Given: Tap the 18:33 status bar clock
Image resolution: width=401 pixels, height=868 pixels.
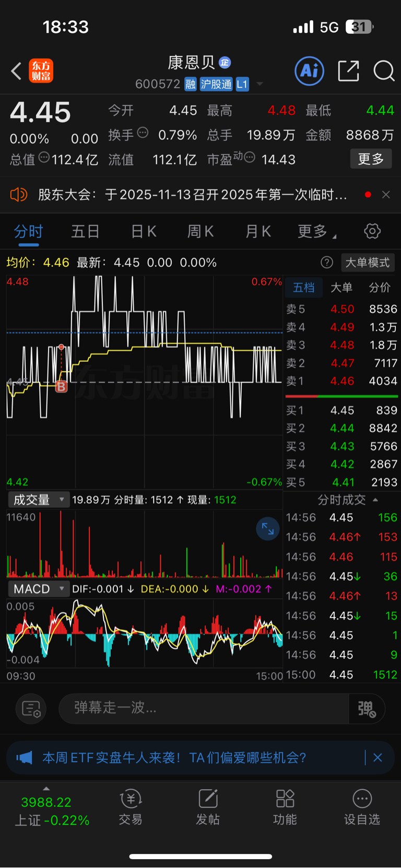Looking at the screenshot, I should click(x=66, y=27).
